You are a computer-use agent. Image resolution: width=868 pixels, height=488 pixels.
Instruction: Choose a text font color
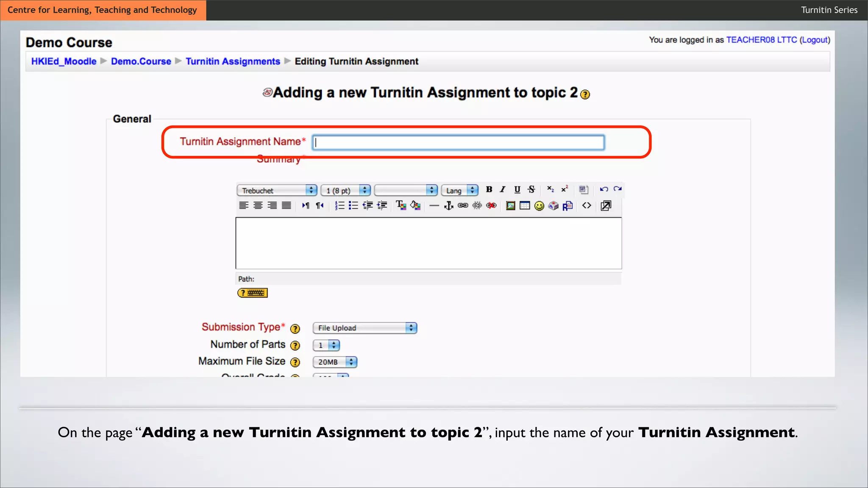(x=401, y=206)
